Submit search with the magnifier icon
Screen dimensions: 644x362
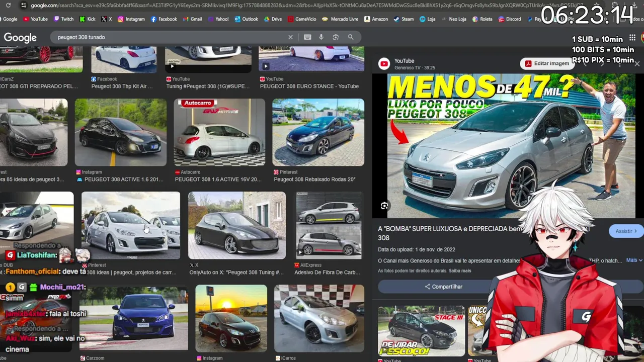click(351, 37)
